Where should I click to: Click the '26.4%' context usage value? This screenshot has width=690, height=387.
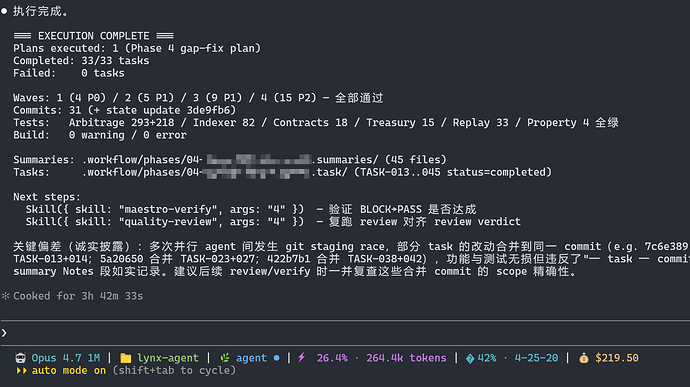coord(332,358)
